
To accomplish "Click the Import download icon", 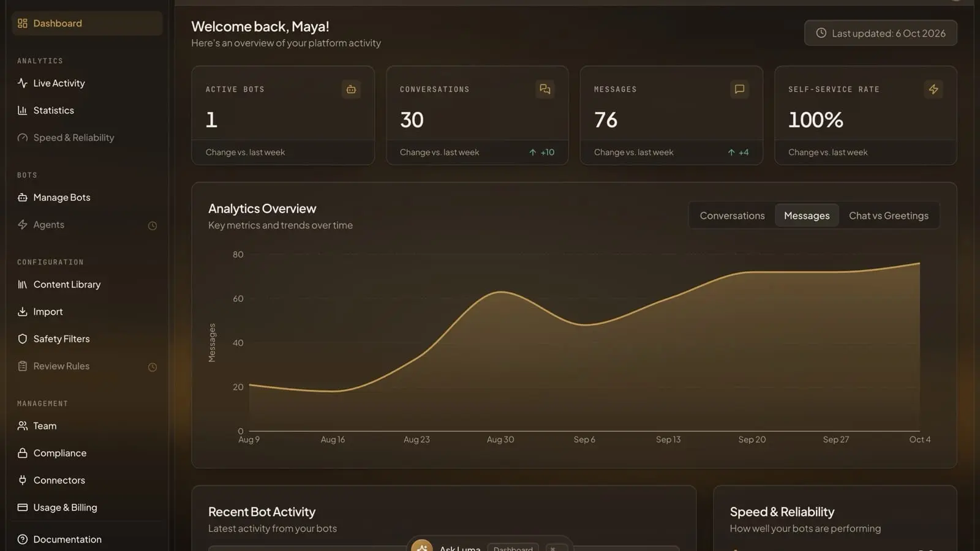I will (23, 312).
